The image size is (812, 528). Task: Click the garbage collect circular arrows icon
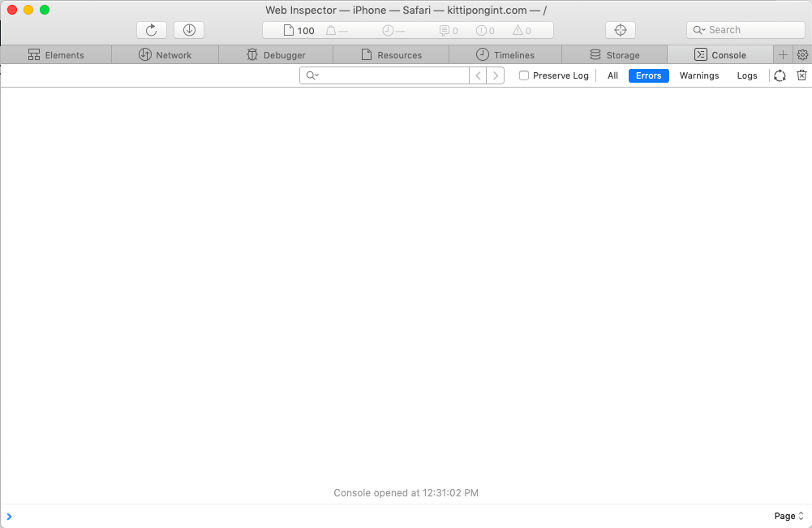[x=780, y=75]
